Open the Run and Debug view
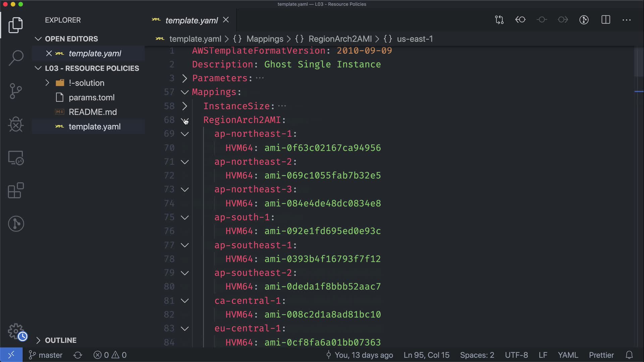The image size is (644, 362). point(16,124)
